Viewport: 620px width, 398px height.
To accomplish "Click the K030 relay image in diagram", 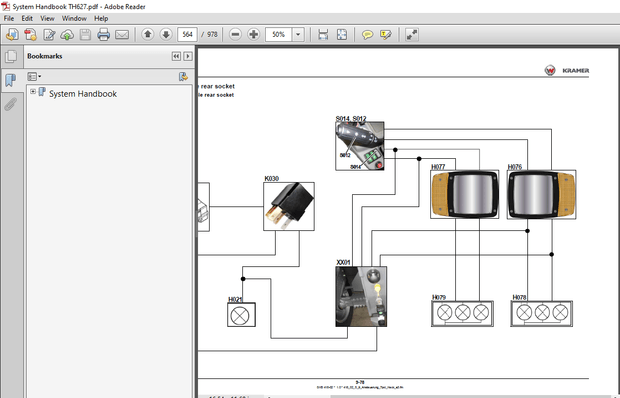I will pos(289,206).
